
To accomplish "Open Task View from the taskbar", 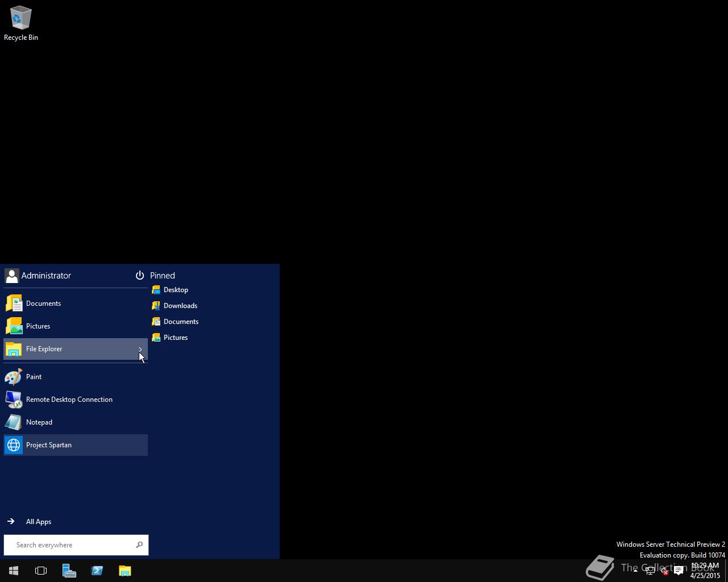I will 41,571.
